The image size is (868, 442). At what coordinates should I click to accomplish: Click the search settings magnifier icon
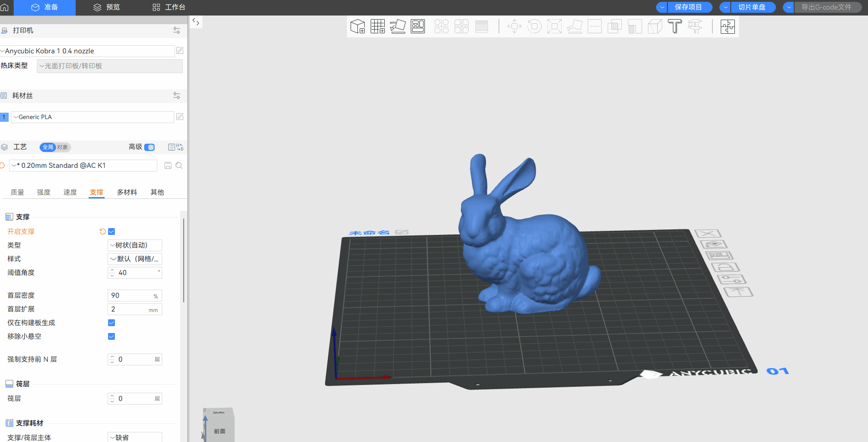(179, 166)
